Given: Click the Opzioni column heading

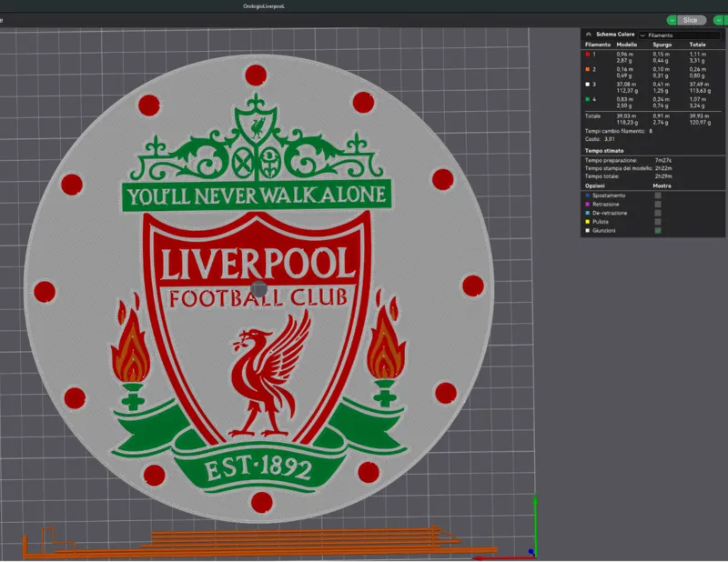Looking at the screenshot, I should (x=594, y=186).
